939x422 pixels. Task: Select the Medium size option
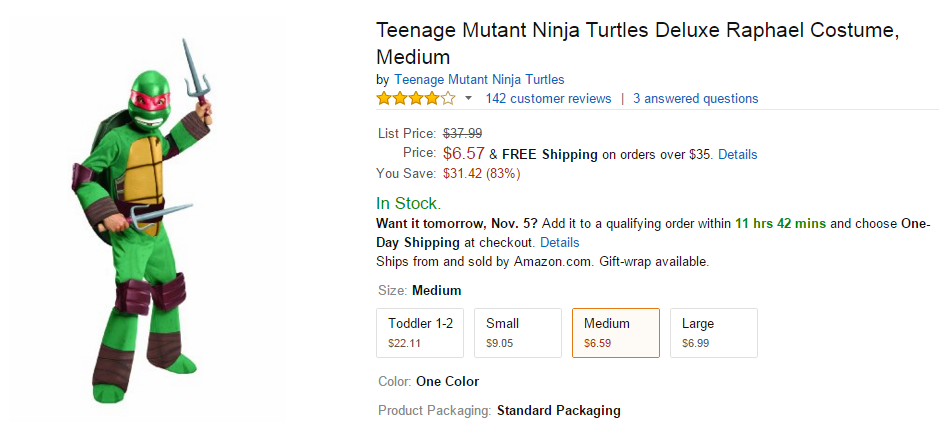coord(616,333)
